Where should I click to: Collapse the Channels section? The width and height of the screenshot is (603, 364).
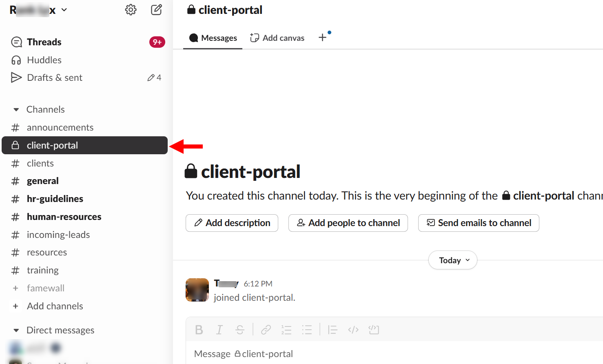(x=16, y=109)
